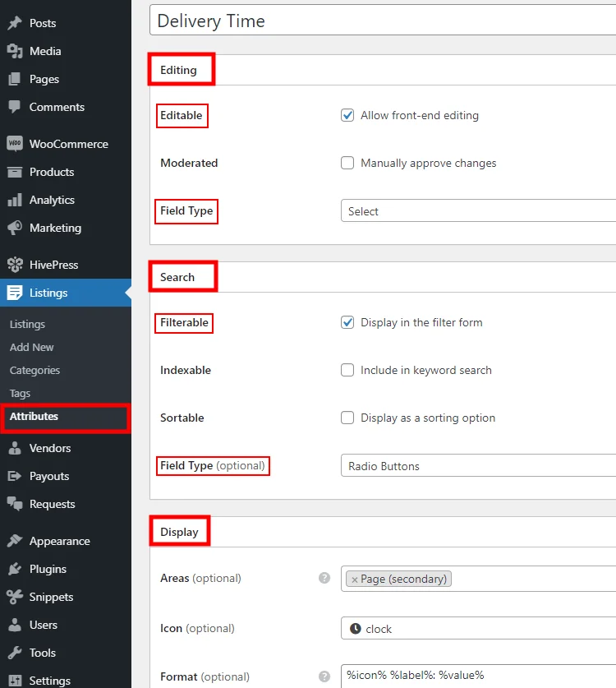Click the Format text field

pyautogui.click(x=478, y=676)
